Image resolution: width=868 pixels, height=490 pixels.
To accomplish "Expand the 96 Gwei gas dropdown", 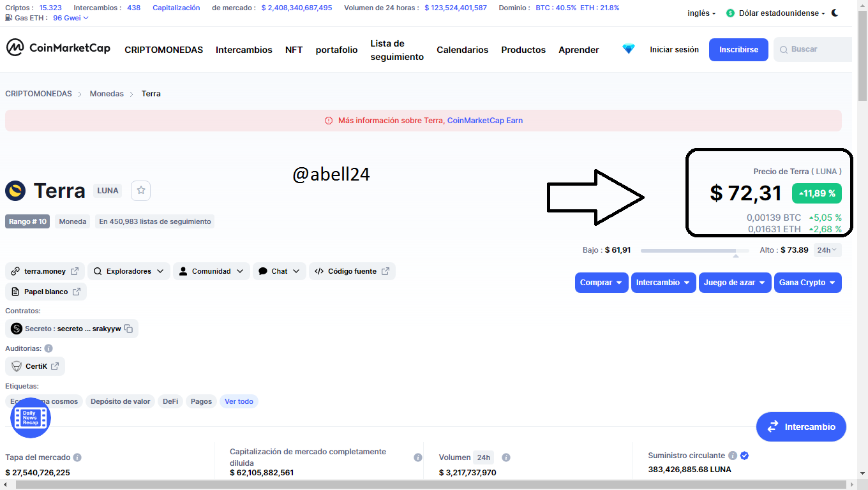I will pos(71,18).
